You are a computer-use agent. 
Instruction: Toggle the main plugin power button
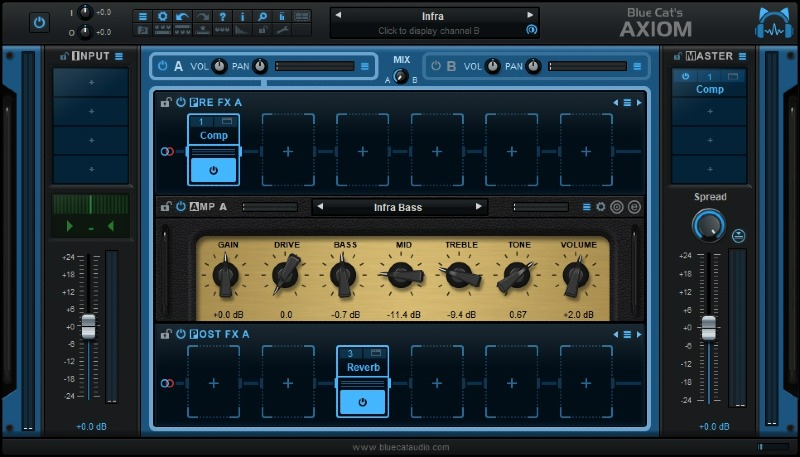(x=39, y=22)
